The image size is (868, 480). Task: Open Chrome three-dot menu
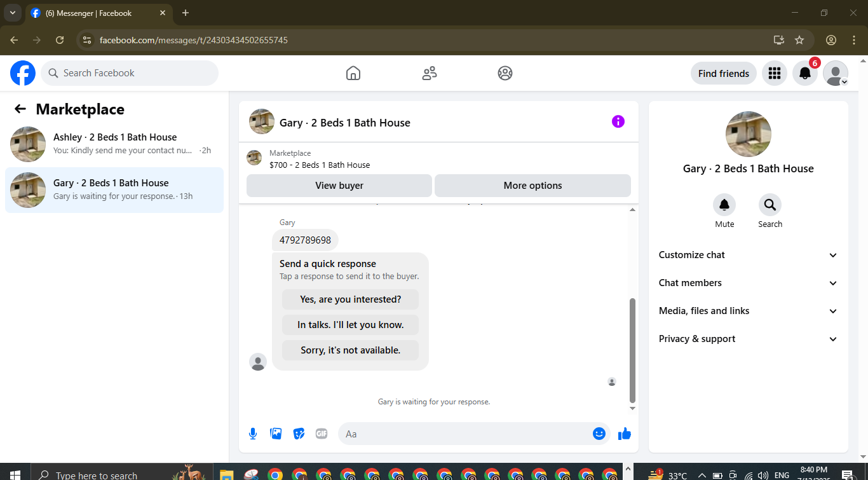click(x=854, y=40)
